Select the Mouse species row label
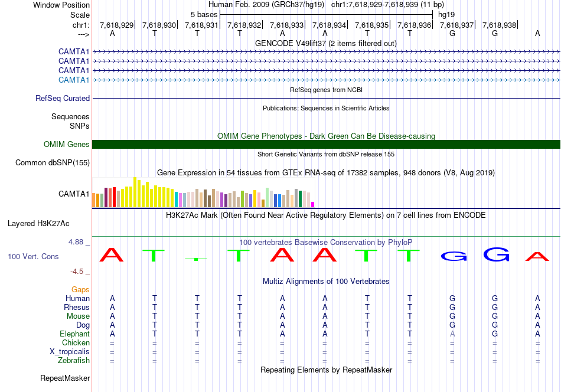The height and width of the screenshot is (392, 561). (x=78, y=316)
